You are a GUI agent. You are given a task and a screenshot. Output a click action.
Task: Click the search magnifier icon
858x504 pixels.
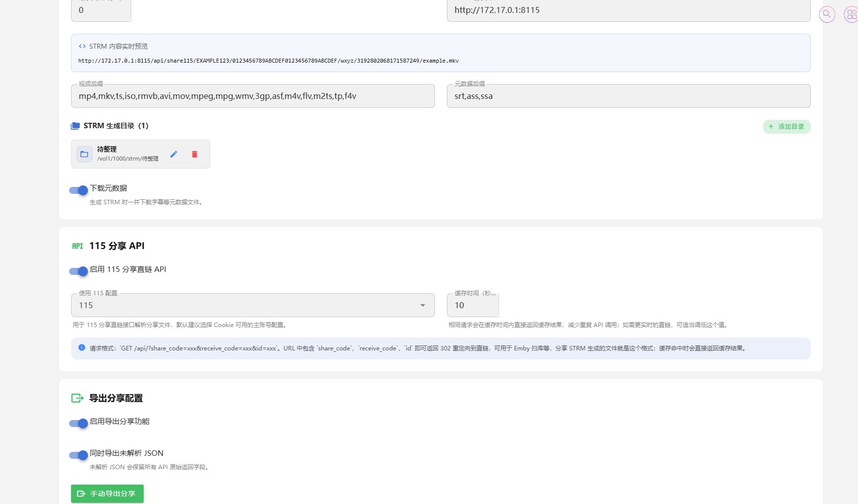(827, 14)
